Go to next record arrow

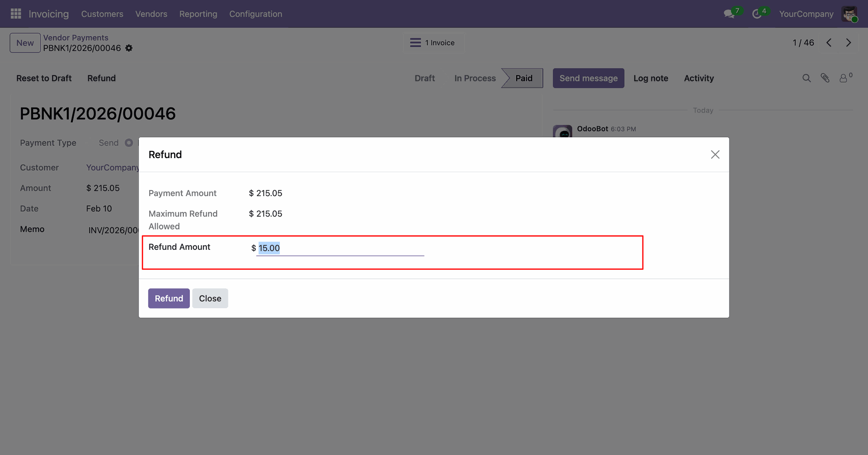[x=849, y=42]
